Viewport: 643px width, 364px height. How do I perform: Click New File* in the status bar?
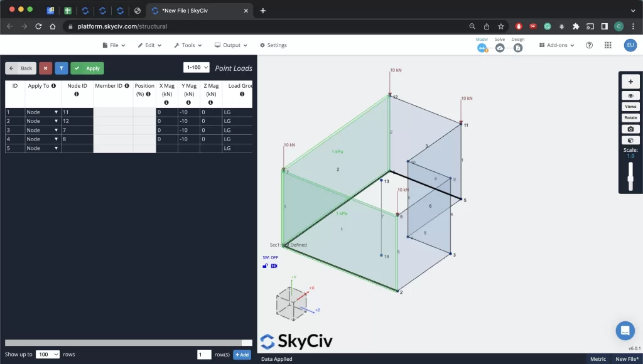point(627,359)
